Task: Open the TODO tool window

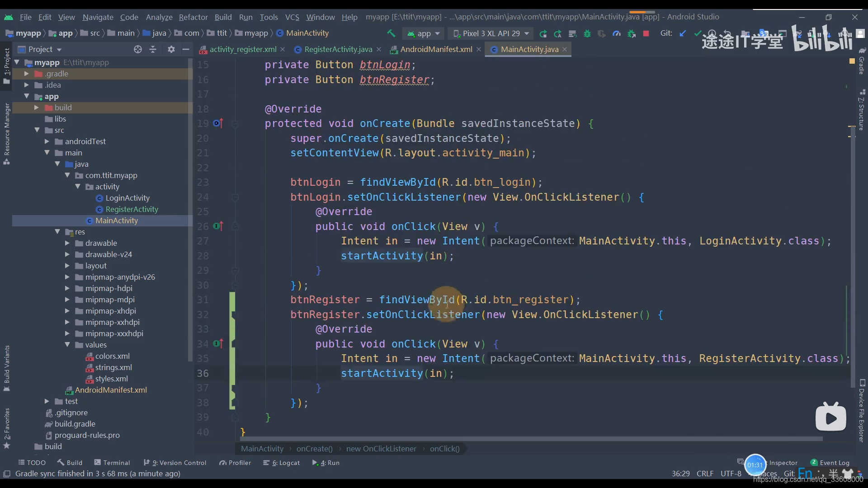Action: 32,463
